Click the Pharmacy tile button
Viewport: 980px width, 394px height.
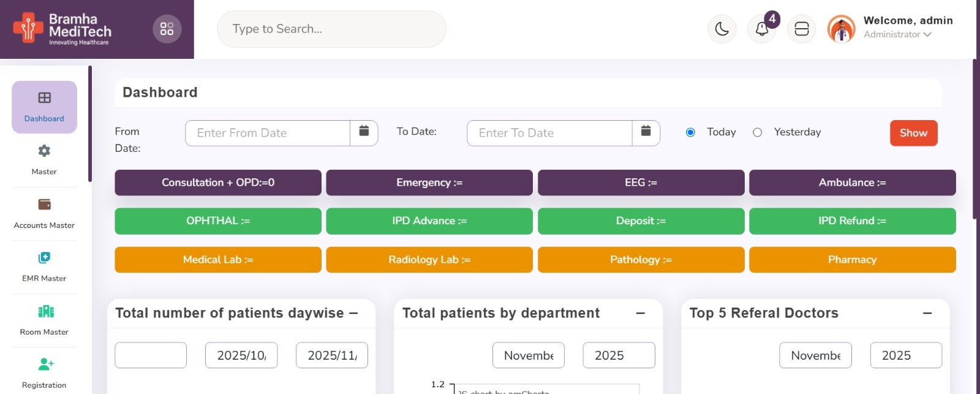point(852,260)
